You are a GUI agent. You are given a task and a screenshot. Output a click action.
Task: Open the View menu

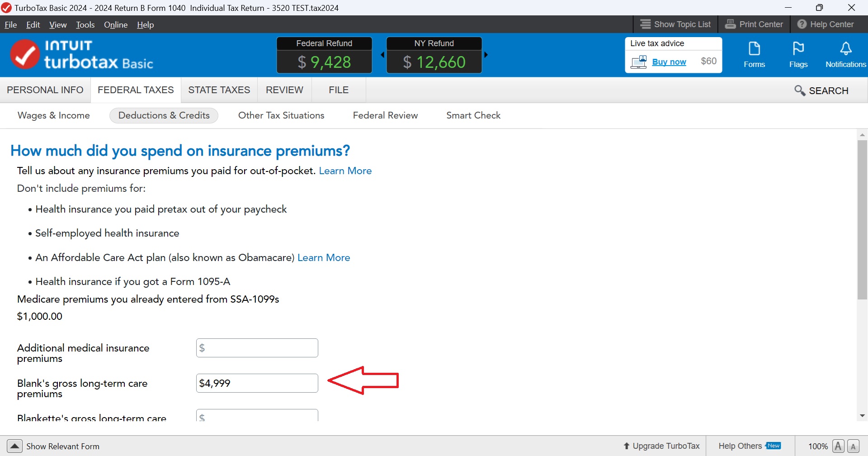click(58, 25)
